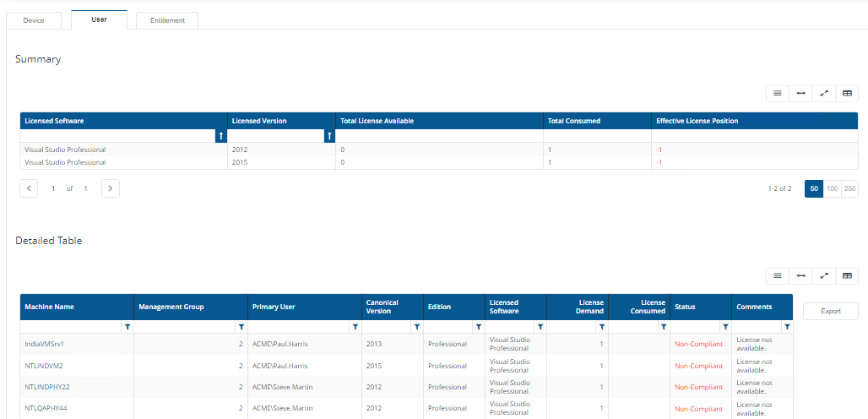Screen dimensions: 868x419
Task: Click Primary User filter input field
Action: 298,327
